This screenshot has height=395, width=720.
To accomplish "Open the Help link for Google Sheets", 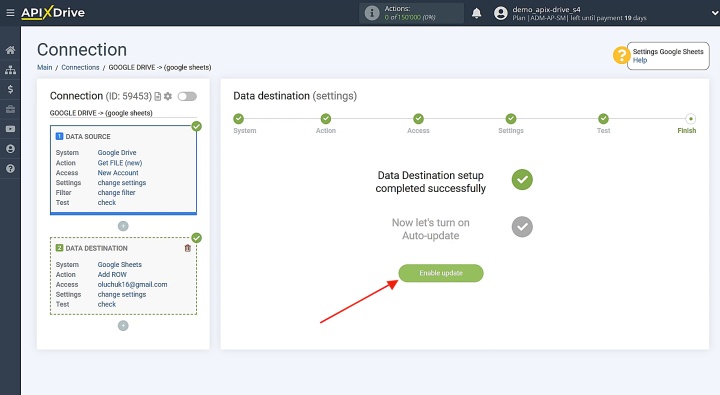I will 640,60.
